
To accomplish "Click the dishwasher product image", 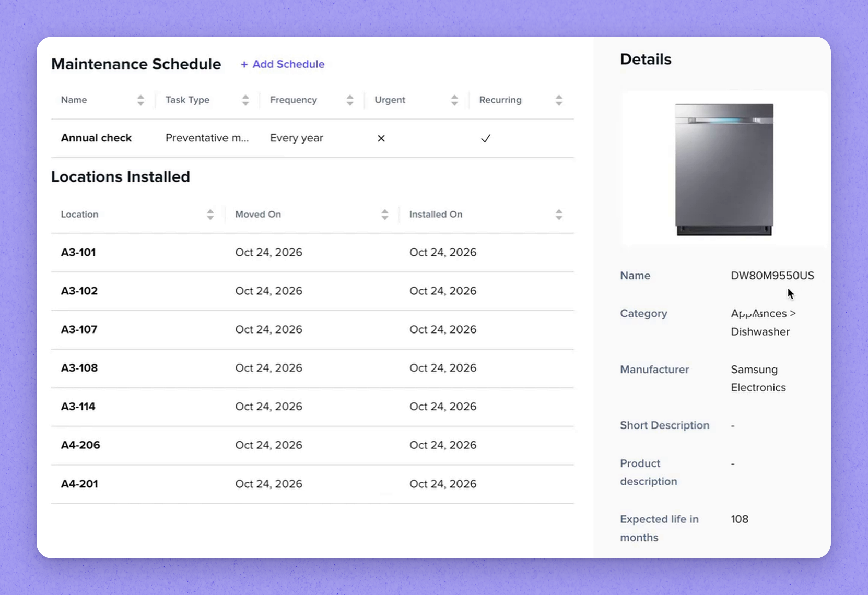I will click(x=724, y=169).
